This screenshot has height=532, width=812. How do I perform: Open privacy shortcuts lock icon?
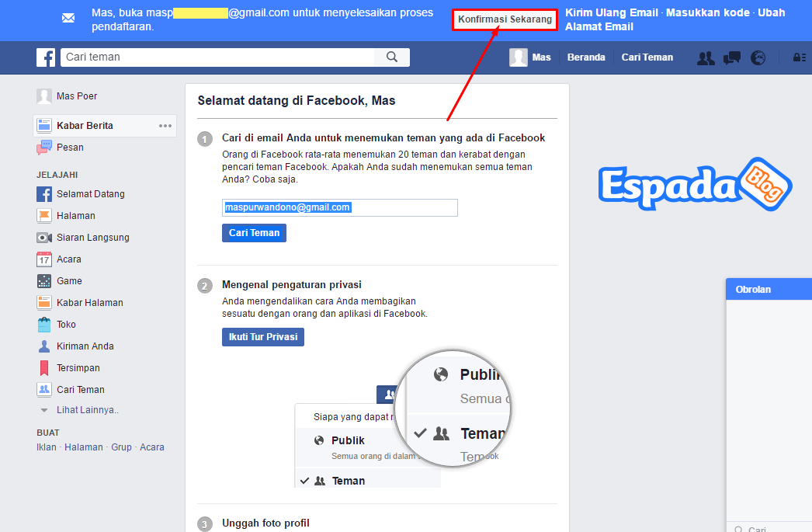[x=797, y=57]
